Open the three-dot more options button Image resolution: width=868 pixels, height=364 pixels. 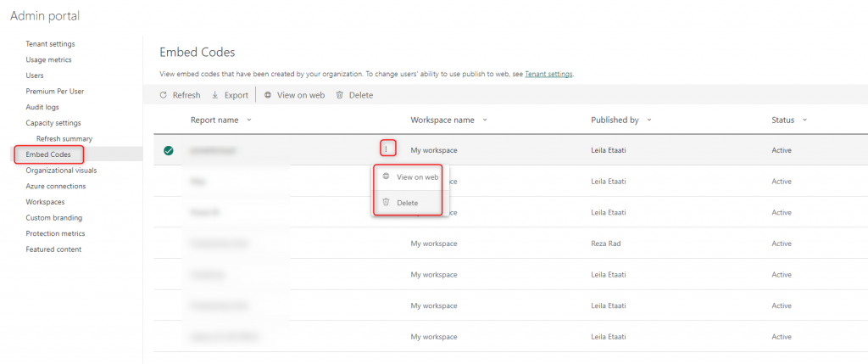[387, 149]
